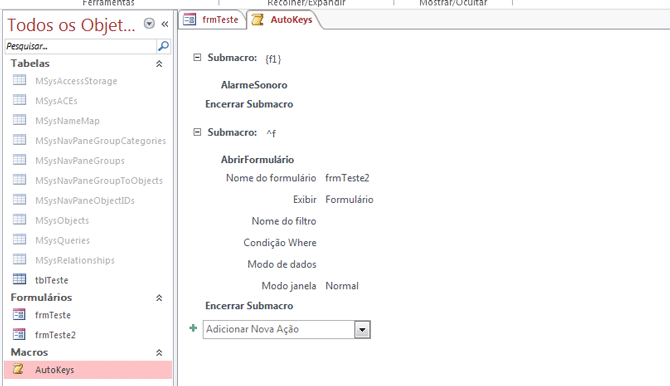Click the MSysACEs table icon
Image resolution: width=670 pixels, height=386 pixels.
click(19, 100)
